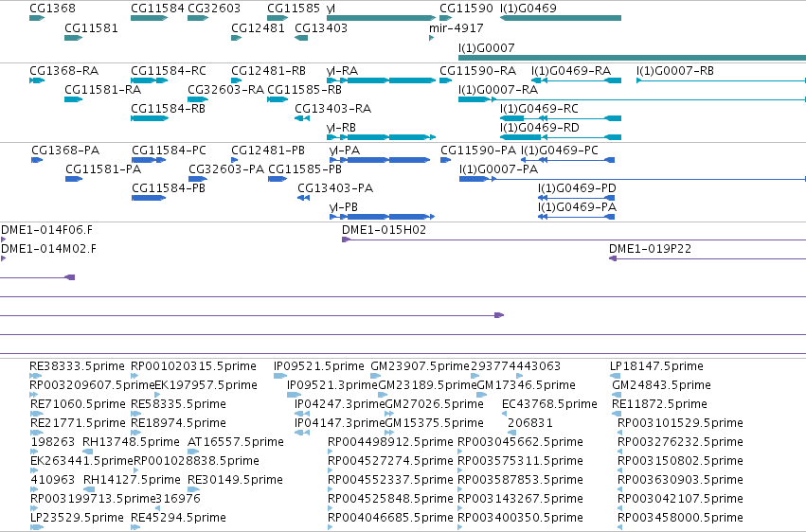The height and width of the screenshot is (532, 806).
Task: Click the CG11590 gene label
Action: (x=466, y=9)
